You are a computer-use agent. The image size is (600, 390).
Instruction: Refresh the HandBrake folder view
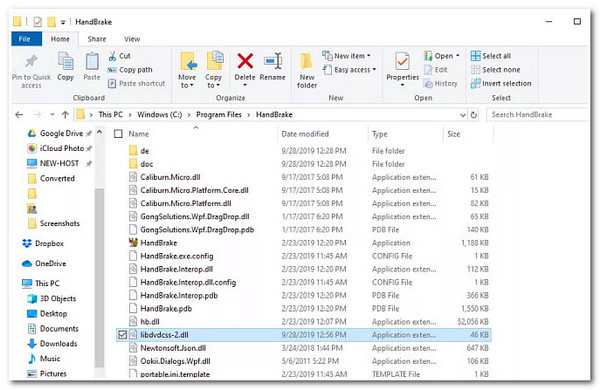[x=474, y=115]
